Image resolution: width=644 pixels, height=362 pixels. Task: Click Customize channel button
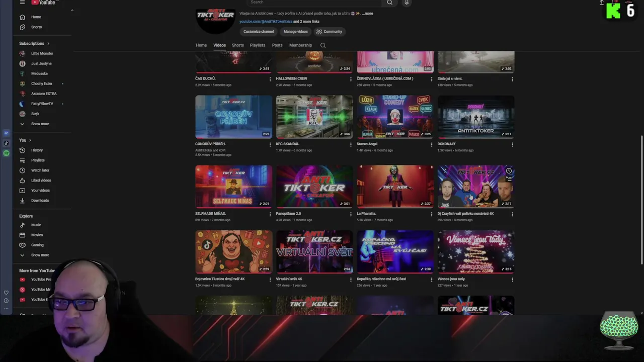point(259,32)
